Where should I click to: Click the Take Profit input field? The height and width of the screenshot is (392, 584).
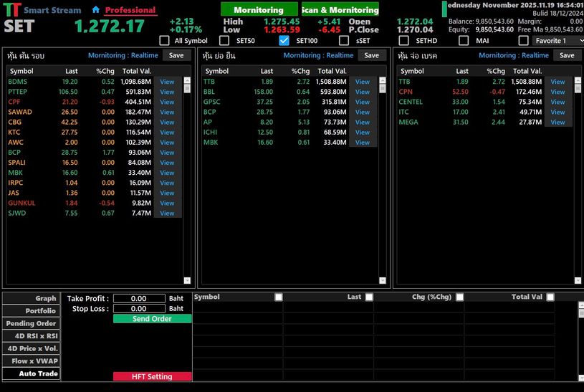pyautogui.click(x=139, y=298)
